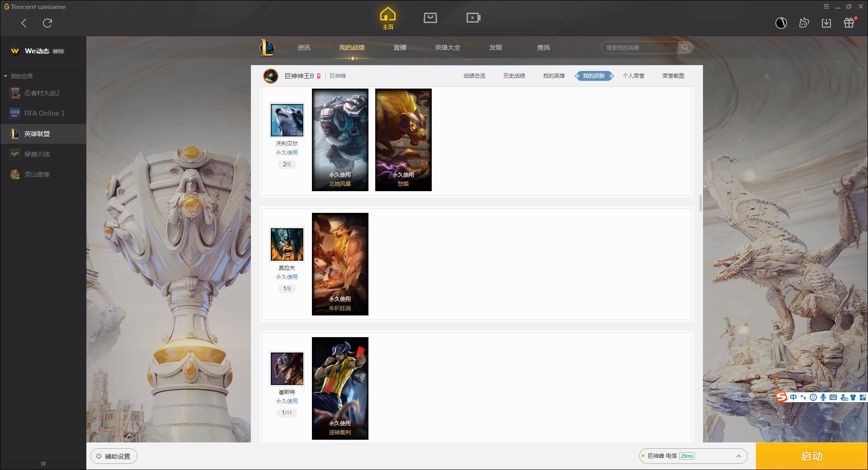The height and width of the screenshot is (470, 868).
Task: Switch to 荣誉截图 sub-tab
Action: pos(673,76)
